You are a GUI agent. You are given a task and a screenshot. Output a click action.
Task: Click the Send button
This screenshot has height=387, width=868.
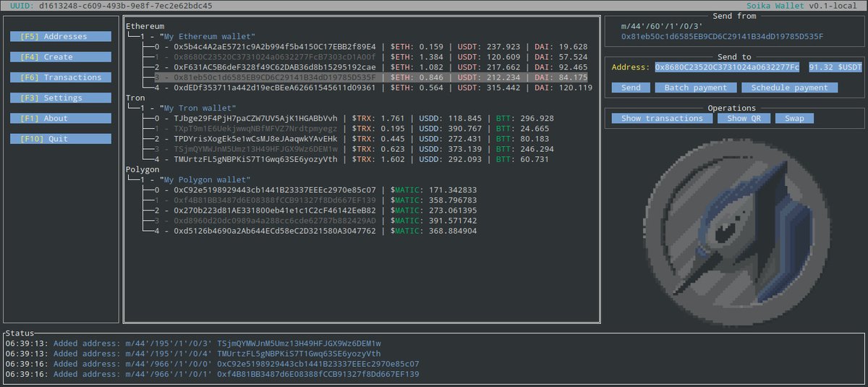[631, 88]
